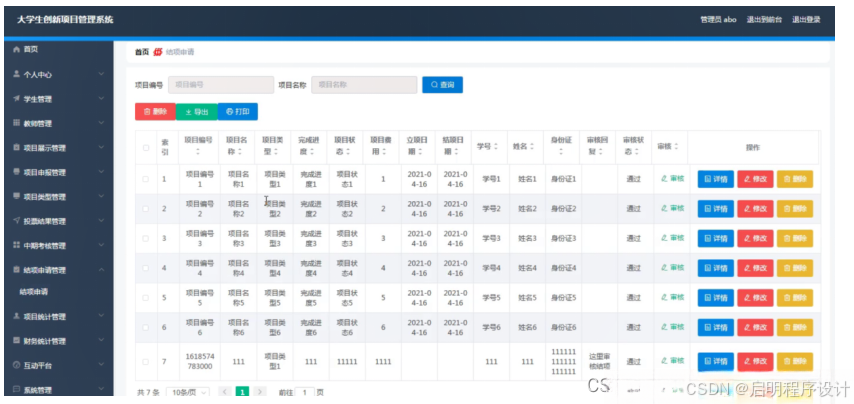Expand the 学生管理 sidebar chevron

coord(101,98)
